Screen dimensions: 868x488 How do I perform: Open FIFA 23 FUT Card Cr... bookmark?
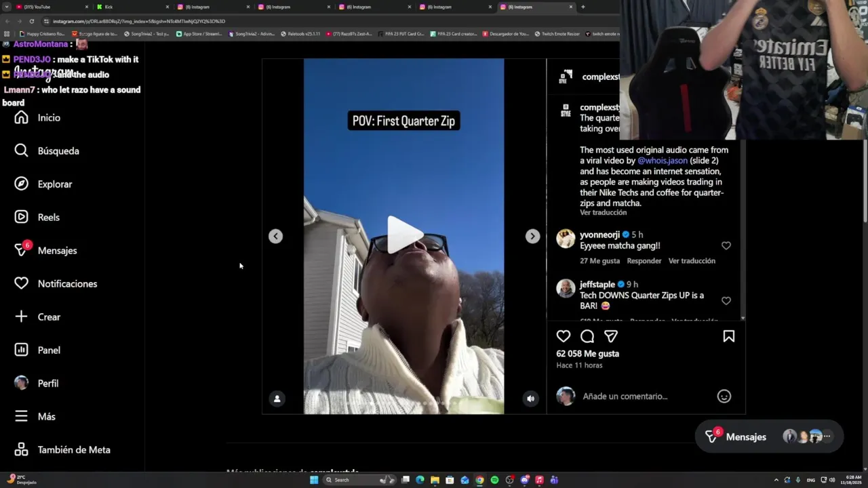click(401, 34)
